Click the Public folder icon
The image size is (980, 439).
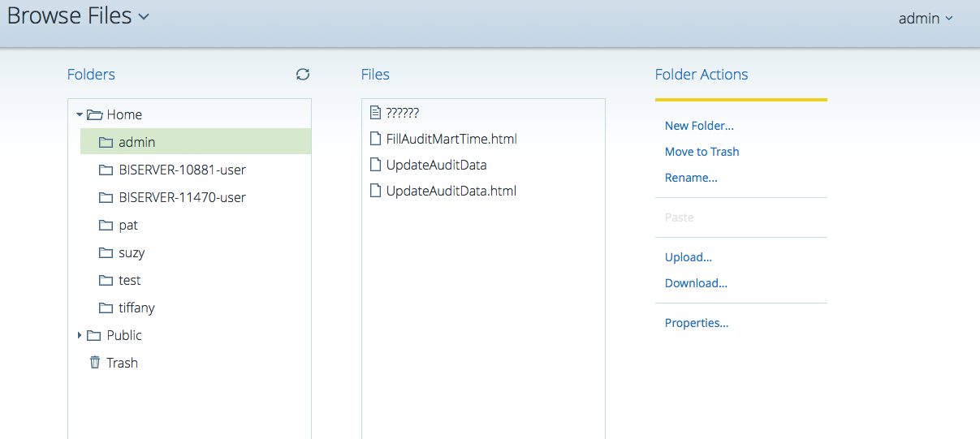[x=94, y=335]
